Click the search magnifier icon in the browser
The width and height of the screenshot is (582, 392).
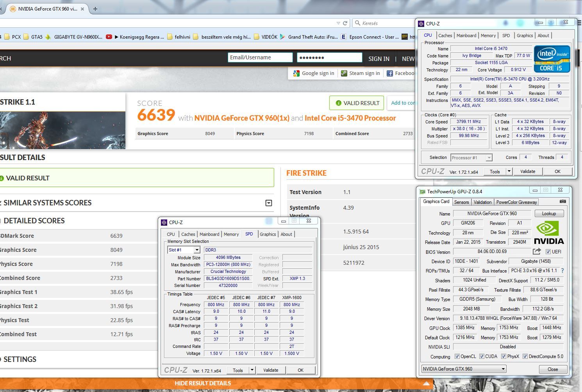pos(357,23)
